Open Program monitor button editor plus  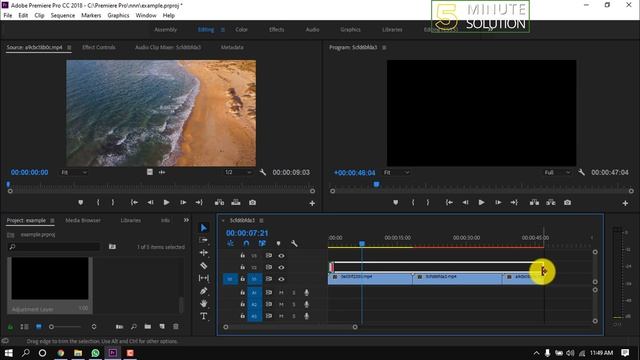click(x=625, y=203)
